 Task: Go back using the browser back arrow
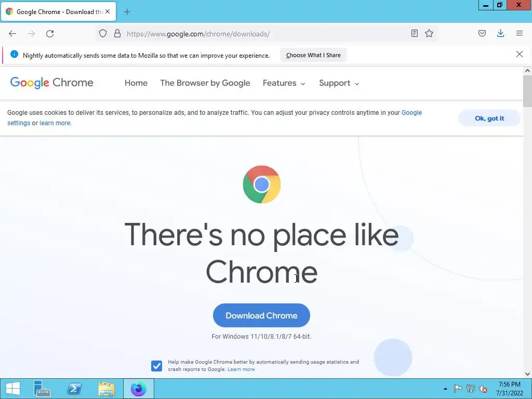pyautogui.click(x=12, y=34)
